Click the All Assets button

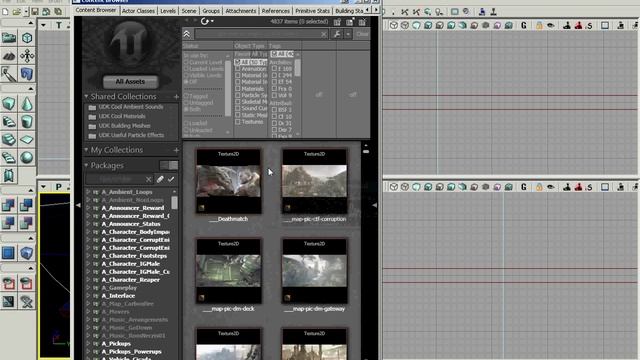point(130,82)
